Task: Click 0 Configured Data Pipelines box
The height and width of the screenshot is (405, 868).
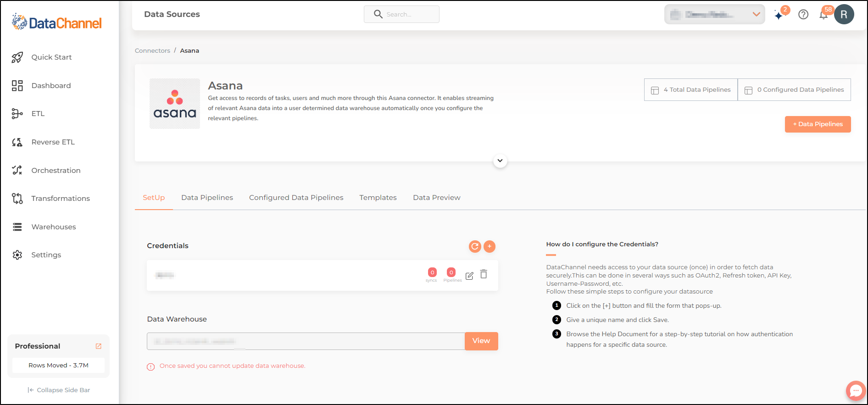Action: [794, 90]
